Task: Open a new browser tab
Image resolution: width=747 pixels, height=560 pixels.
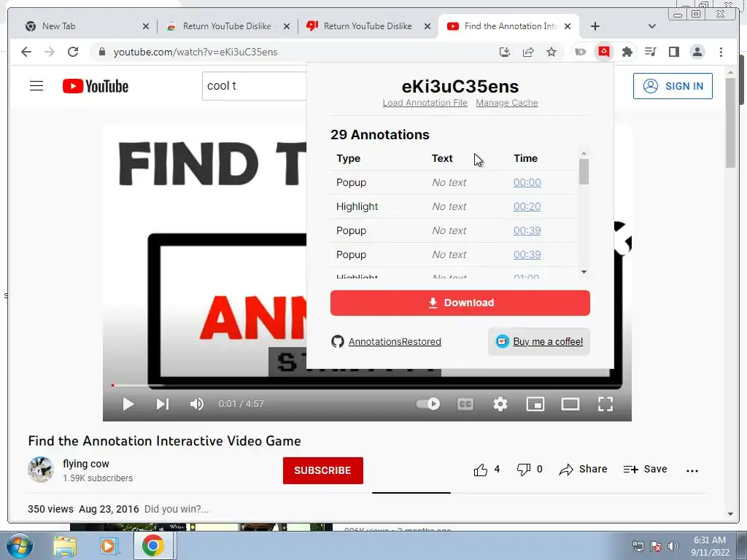Action: click(x=595, y=26)
